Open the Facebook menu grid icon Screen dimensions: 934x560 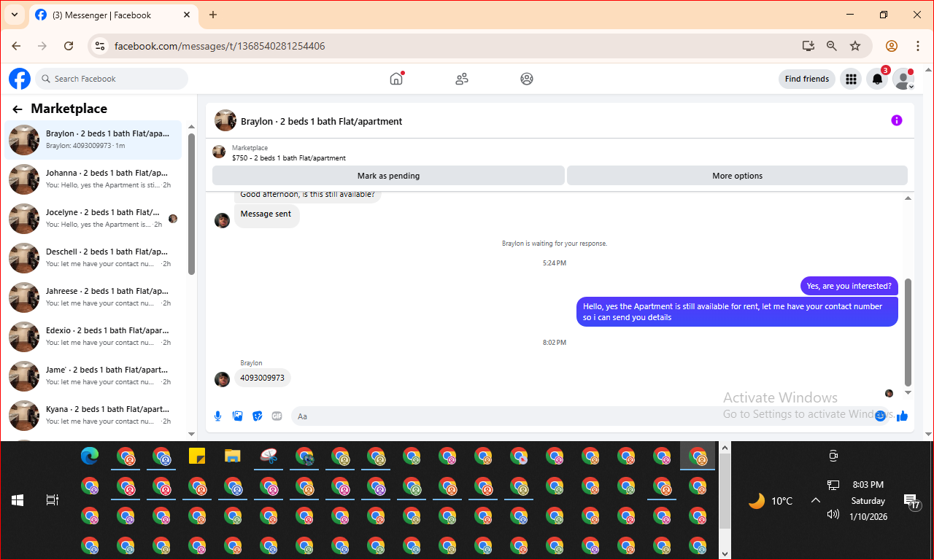(x=850, y=79)
